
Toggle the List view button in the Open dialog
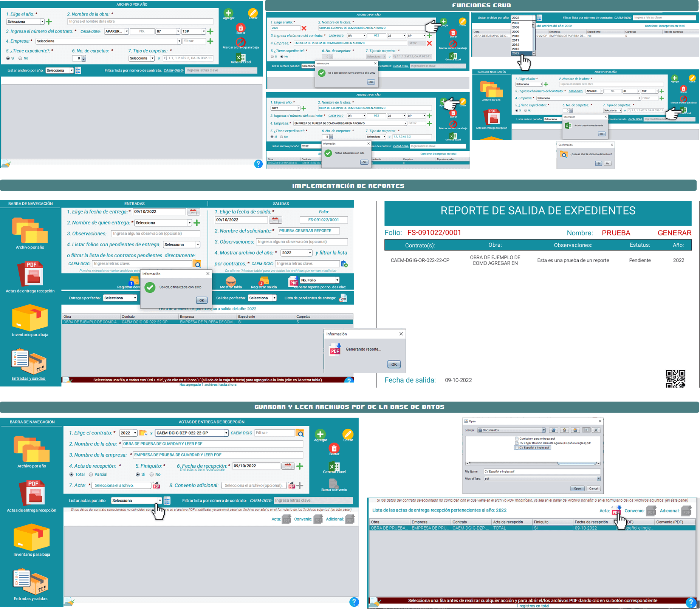tap(586, 430)
